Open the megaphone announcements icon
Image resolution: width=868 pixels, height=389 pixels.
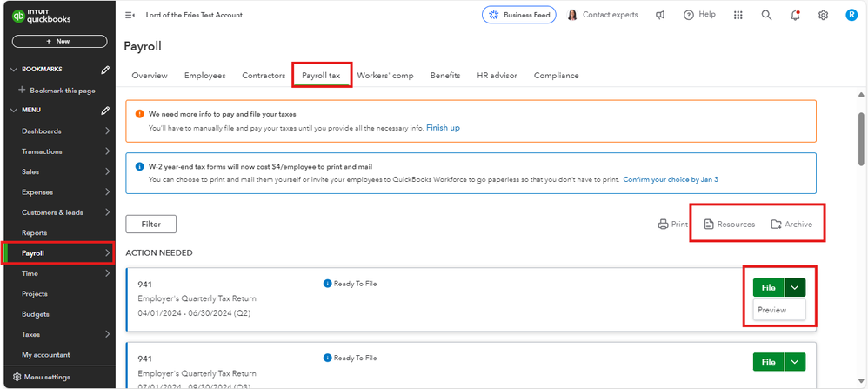pyautogui.click(x=660, y=15)
